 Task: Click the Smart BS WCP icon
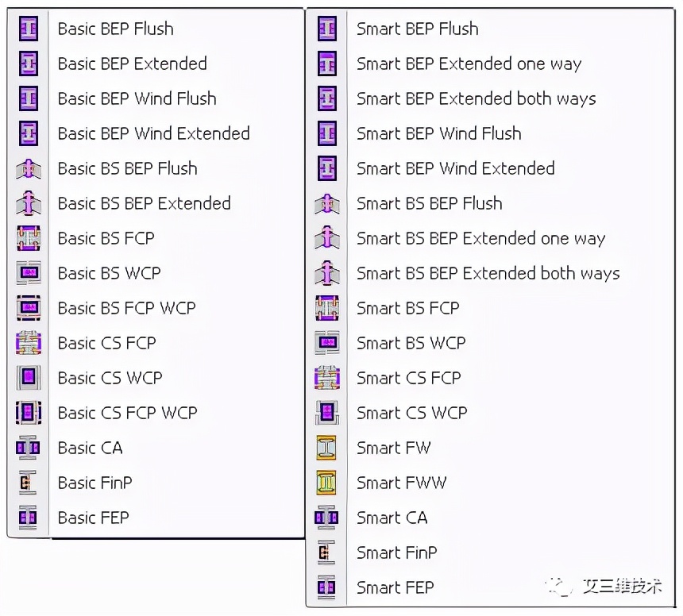326,343
